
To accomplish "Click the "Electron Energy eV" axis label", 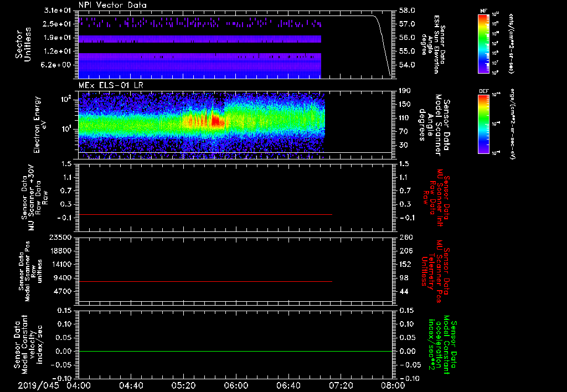I will 40,125.
